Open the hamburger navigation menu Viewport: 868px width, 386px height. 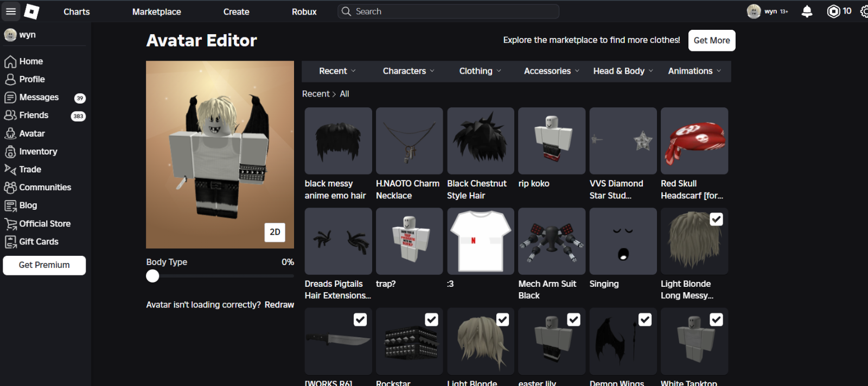pyautogui.click(x=11, y=11)
